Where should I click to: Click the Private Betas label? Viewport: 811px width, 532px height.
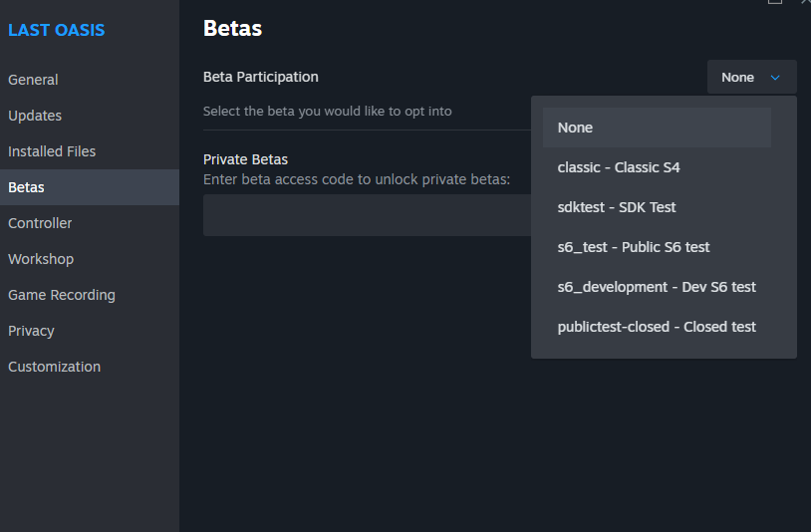click(x=245, y=159)
